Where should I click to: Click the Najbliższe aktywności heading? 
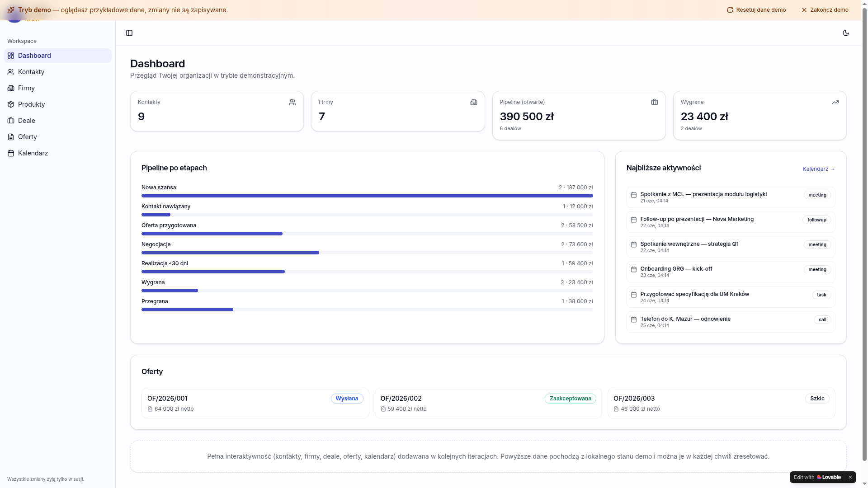(664, 168)
